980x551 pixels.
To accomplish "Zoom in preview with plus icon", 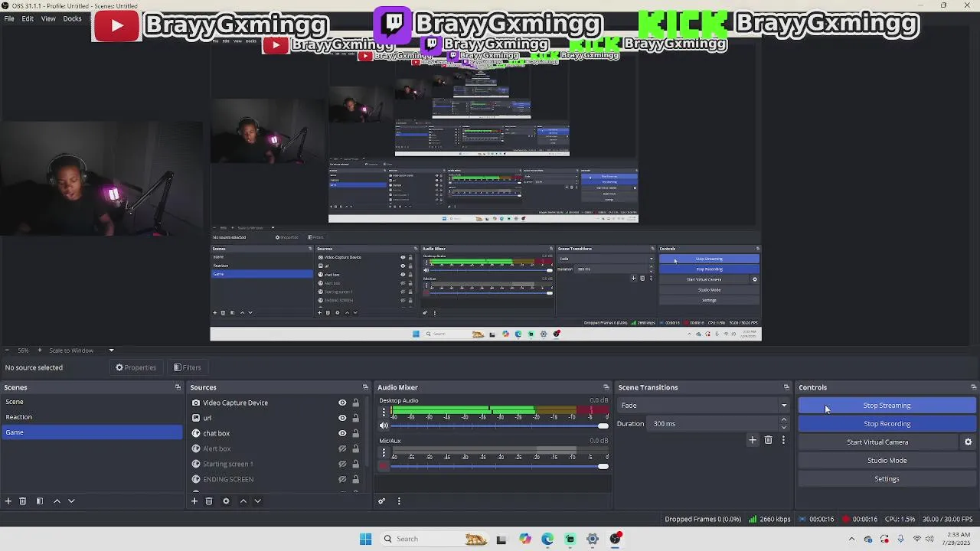I will click(x=41, y=350).
